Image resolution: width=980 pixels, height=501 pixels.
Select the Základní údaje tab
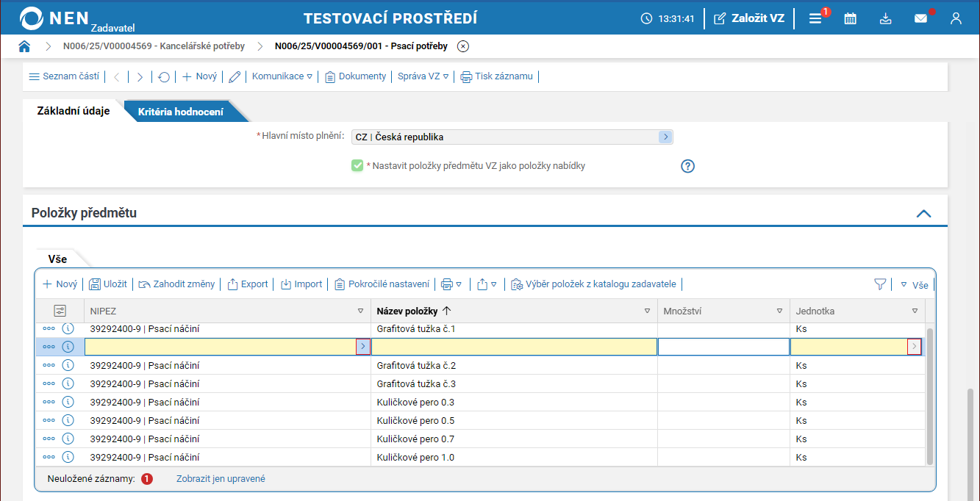74,111
